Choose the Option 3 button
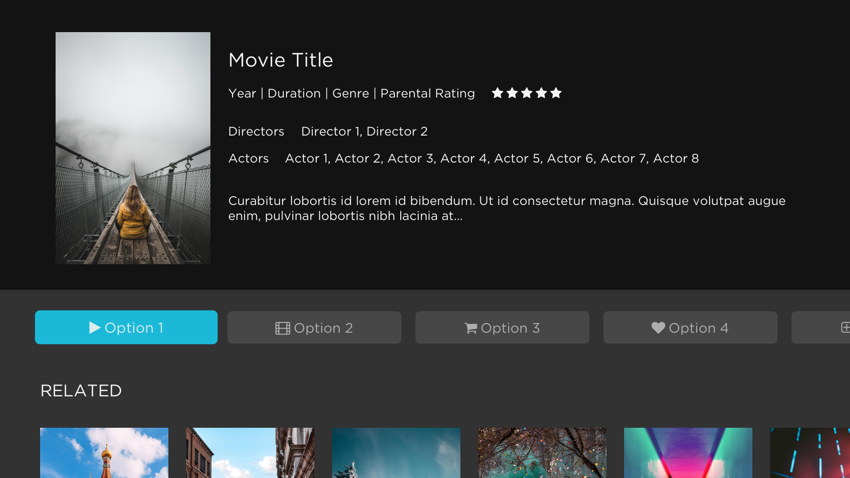The width and height of the screenshot is (850, 478). 502,327
